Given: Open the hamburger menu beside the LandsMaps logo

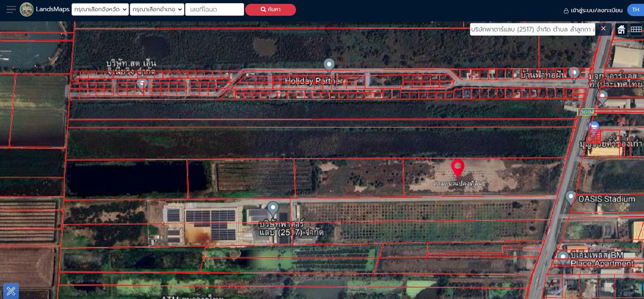Looking at the screenshot, I should pos(11,9).
